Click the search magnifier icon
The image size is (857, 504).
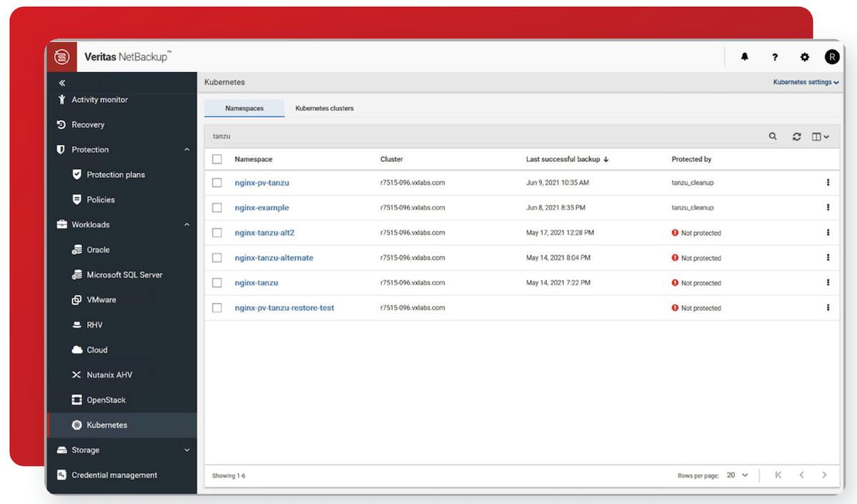click(773, 136)
